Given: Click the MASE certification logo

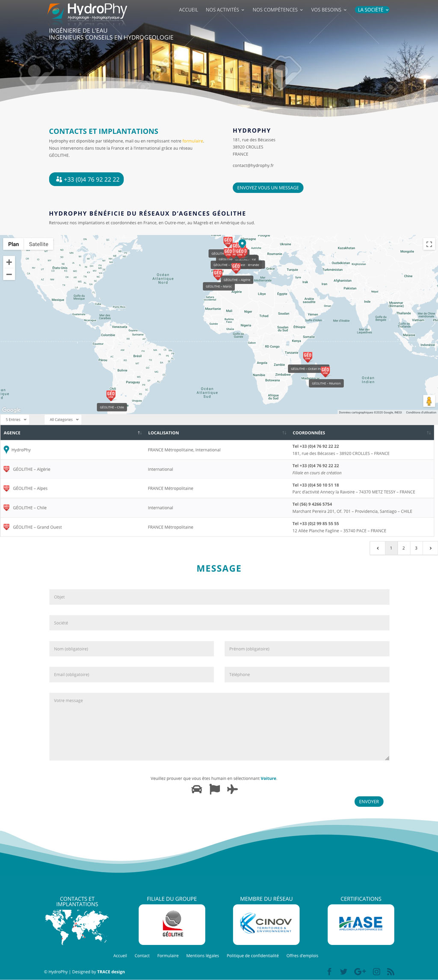Looking at the screenshot, I should [361, 925].
